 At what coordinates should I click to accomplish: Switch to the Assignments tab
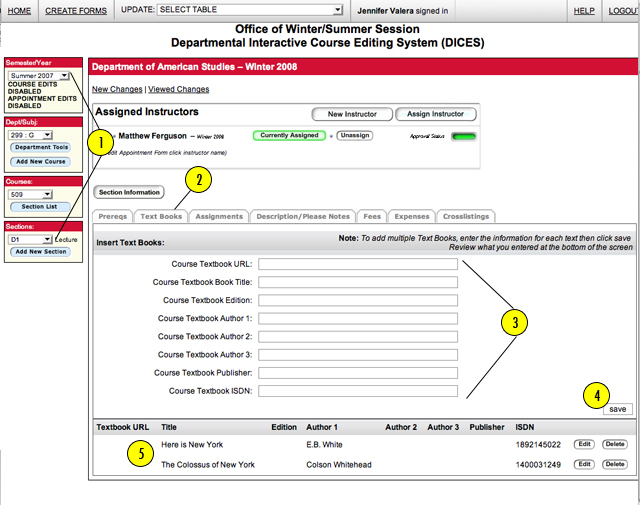[219, 216]
